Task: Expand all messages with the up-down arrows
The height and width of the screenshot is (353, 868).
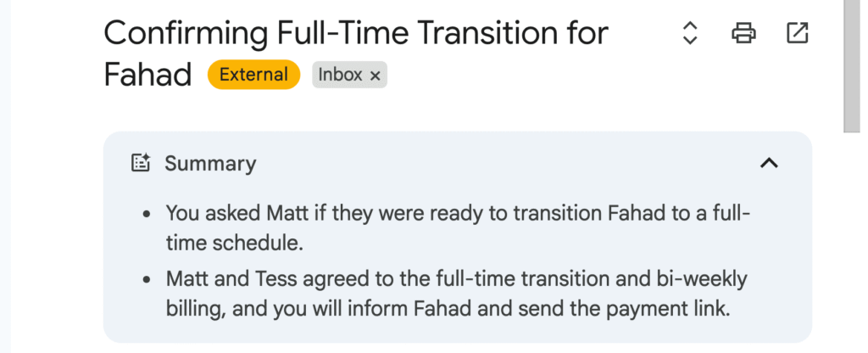Action: coord(690,33)
